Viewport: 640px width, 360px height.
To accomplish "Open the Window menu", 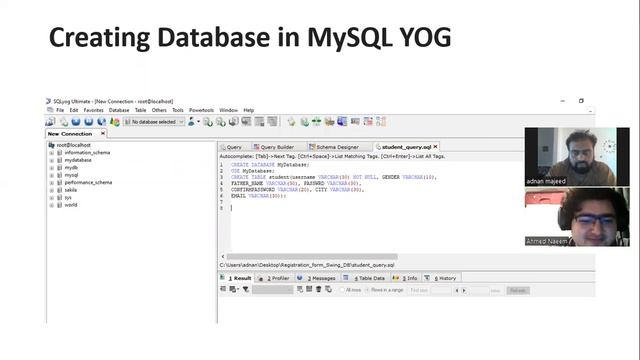I will click(229, 110).
